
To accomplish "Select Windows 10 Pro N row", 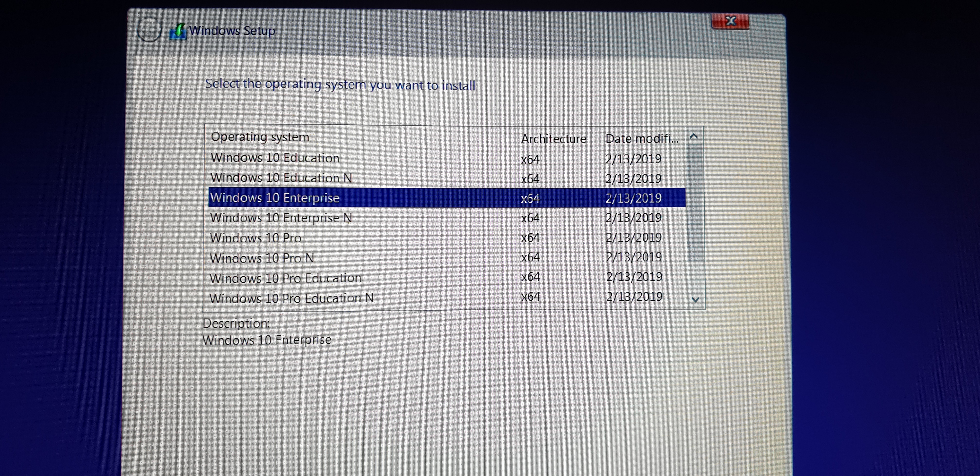I will pyautogui.click(x=447, y=258).
